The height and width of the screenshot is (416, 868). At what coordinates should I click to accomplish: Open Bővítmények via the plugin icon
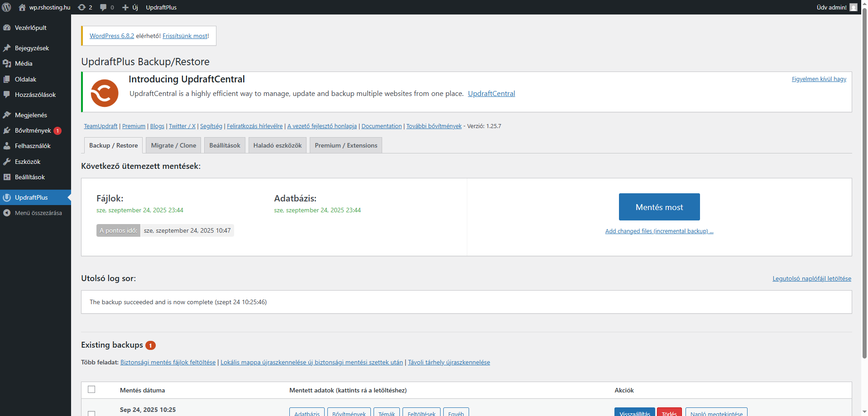[x=7, y=130]
